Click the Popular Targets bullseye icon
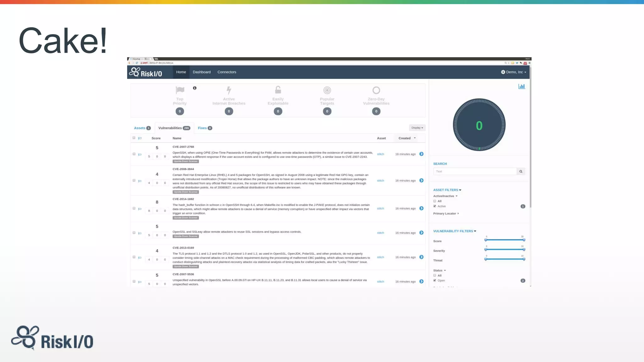Screen dimensions: 644x362 pos(327,90)
